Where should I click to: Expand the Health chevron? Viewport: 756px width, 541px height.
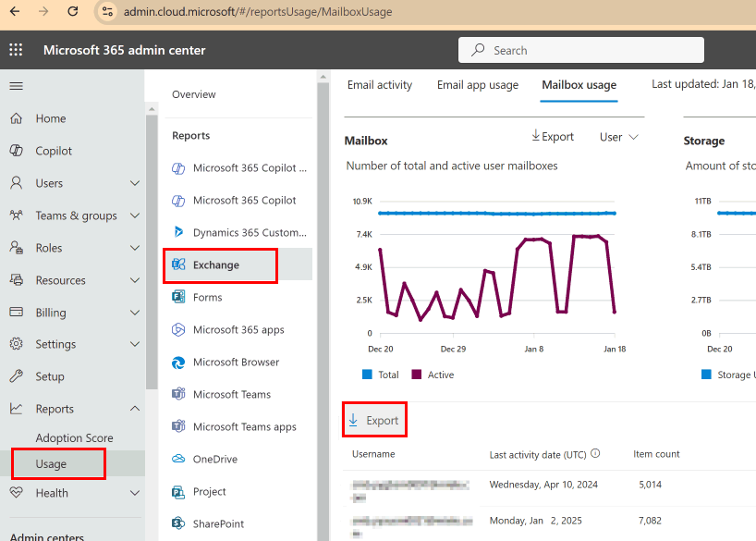(x=135, y=493)
